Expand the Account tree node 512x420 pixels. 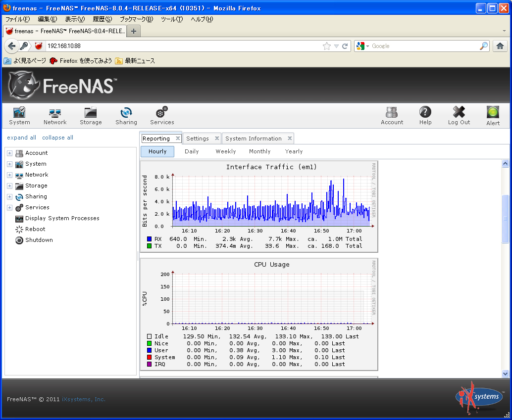9,153
